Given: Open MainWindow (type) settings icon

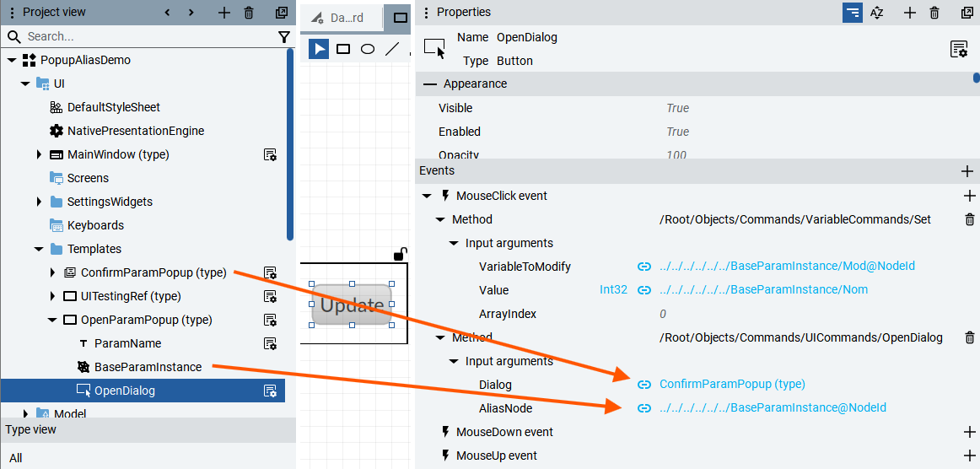Looking at the screenshot, I should 270,154.
